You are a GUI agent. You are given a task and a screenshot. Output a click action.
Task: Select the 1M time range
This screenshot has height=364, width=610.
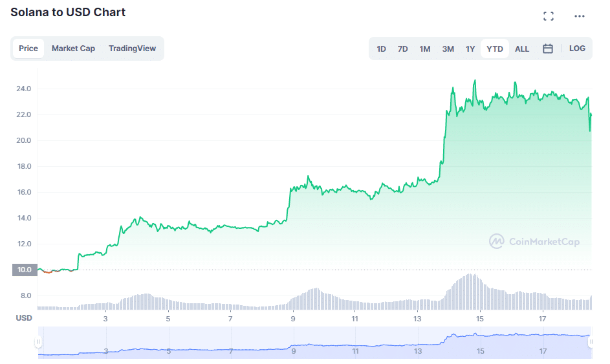[x=425, y=48]
